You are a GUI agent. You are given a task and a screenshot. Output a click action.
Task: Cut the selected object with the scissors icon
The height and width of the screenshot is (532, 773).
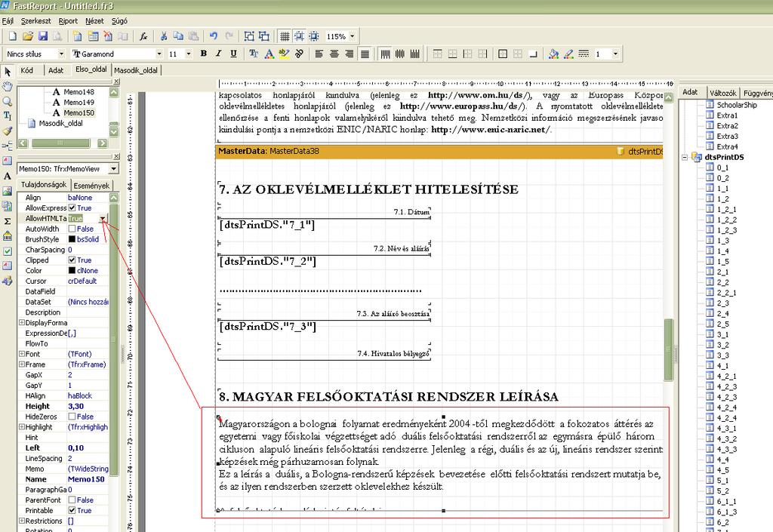point(164,36)
